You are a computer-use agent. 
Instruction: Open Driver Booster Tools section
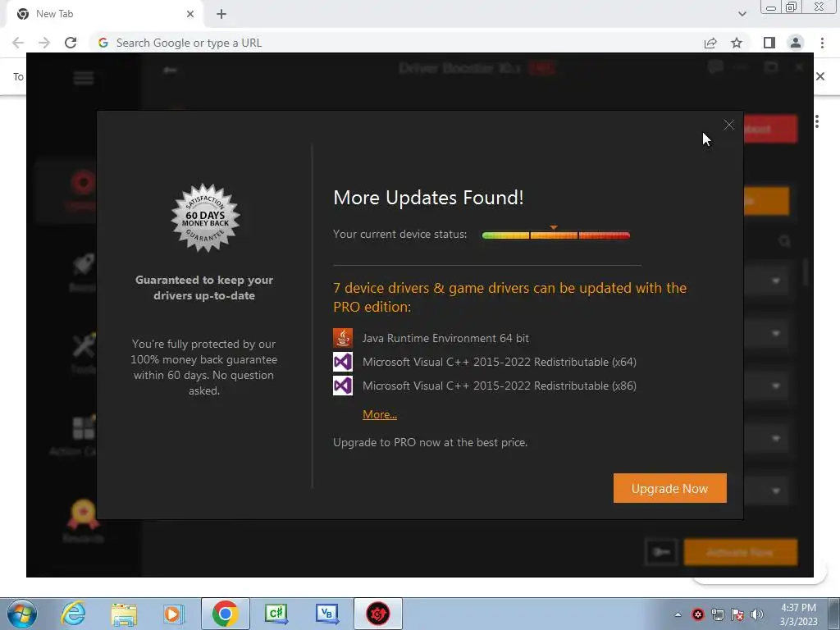84,353
